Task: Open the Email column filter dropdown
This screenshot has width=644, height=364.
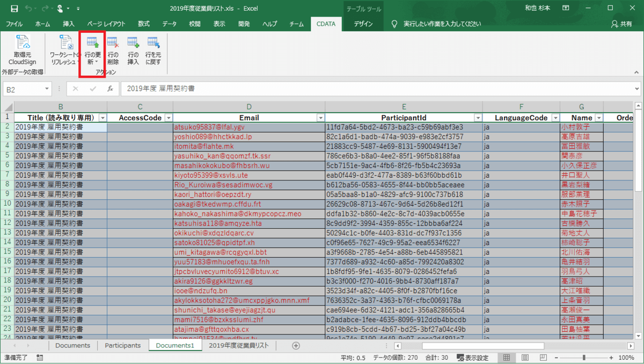Action: pos(320,118)
